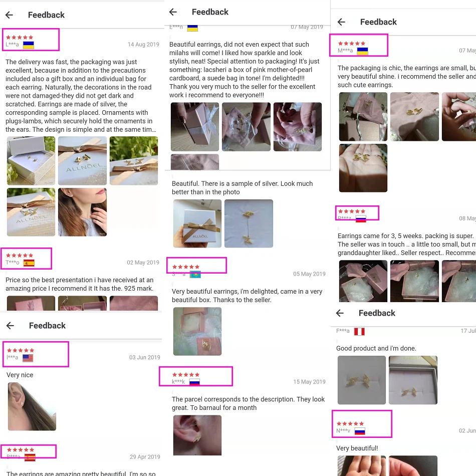Expand truncated review text dated 14 Aug 2019
This screenshot has width=476, height=476.
point(81,96)
